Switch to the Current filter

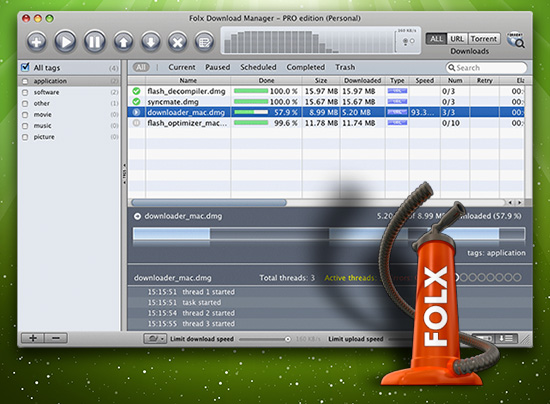coord(182,67)
